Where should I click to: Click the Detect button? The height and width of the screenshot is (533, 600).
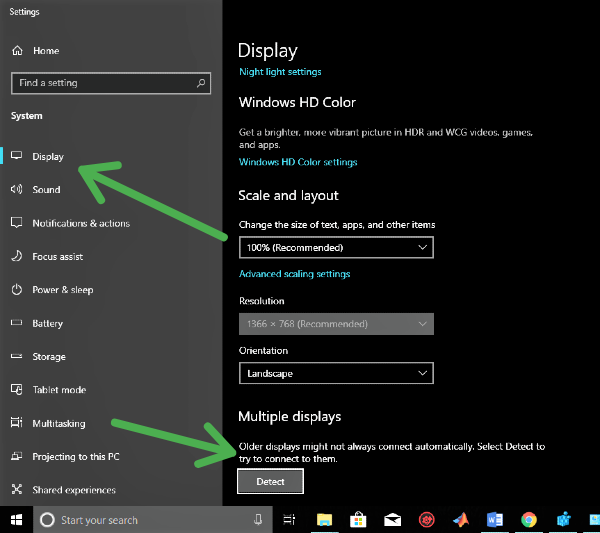click(x=270, y=481)
